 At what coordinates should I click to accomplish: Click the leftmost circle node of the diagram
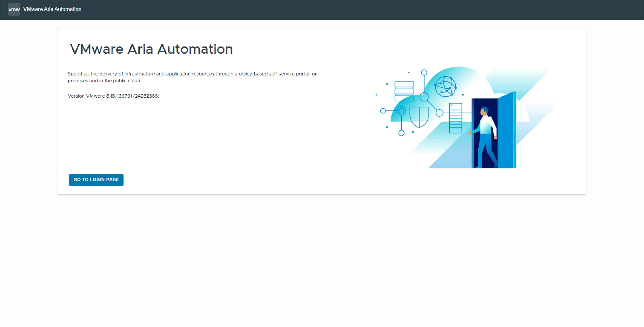point(383,111)
